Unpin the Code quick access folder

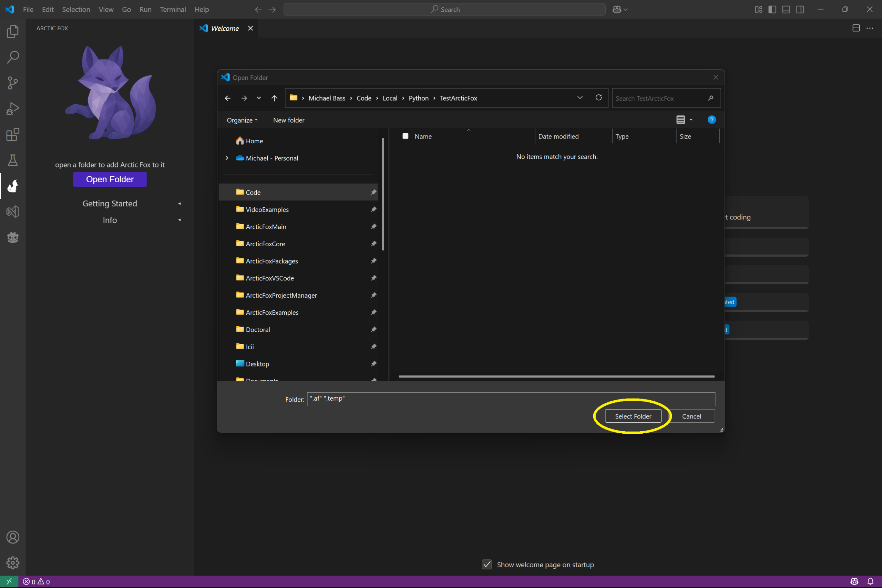coord(373,192)
